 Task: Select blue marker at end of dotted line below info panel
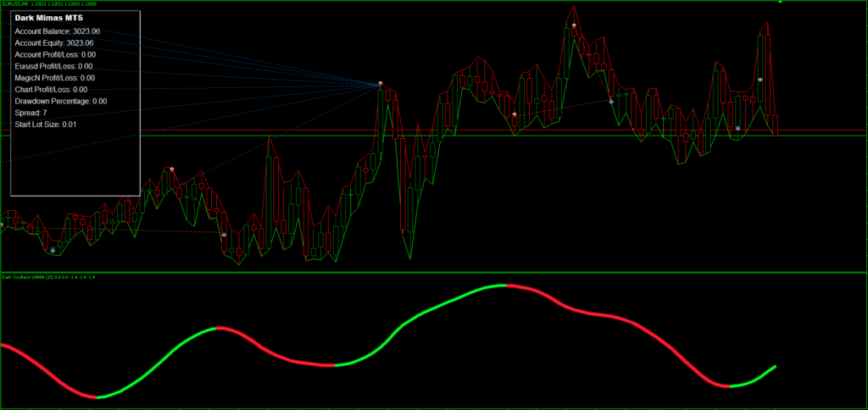(224, 235)
